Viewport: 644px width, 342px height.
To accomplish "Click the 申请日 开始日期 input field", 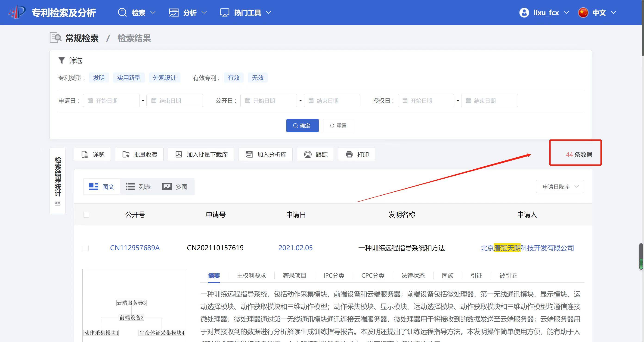I will (x=111, y=101).
